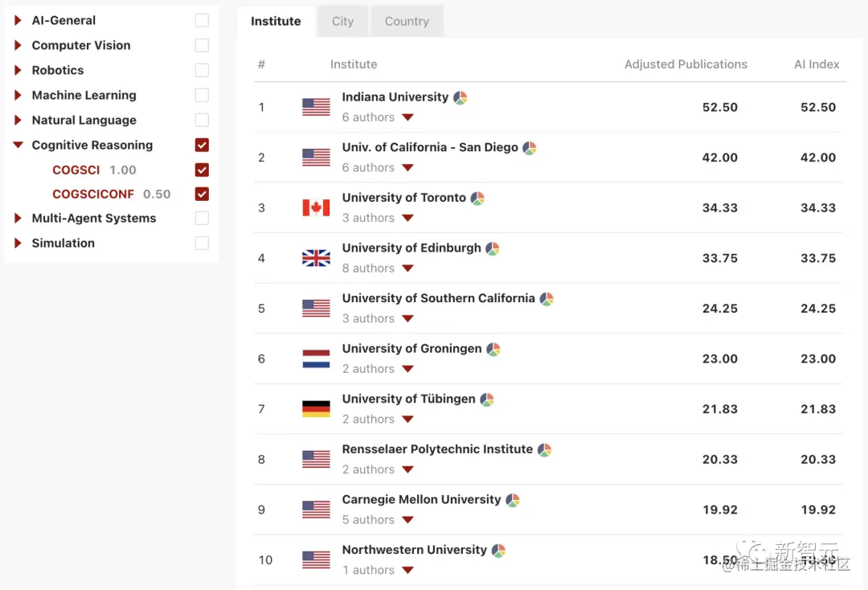The image size is (868, 590).
Task: Open chart icon beside Rensselaer Polytechnic Institute
Action: (544, 450)
